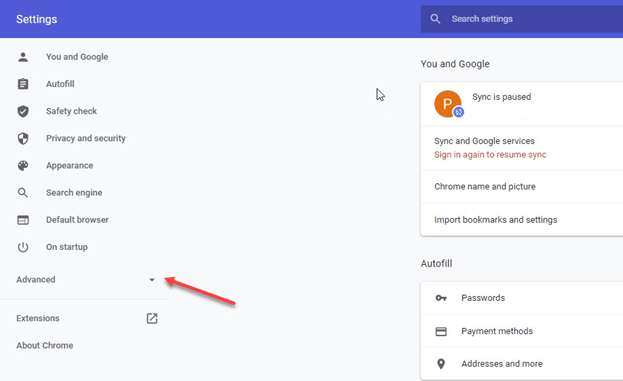
Task: Open Autofill in sidebar menu
Action: point(60,84)
